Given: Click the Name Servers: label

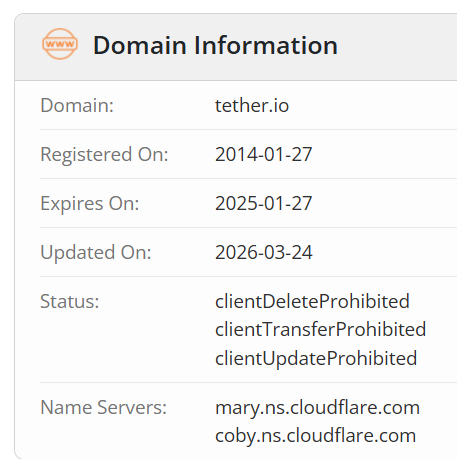Looking at the screenshot, I should [x=103, y=408].
